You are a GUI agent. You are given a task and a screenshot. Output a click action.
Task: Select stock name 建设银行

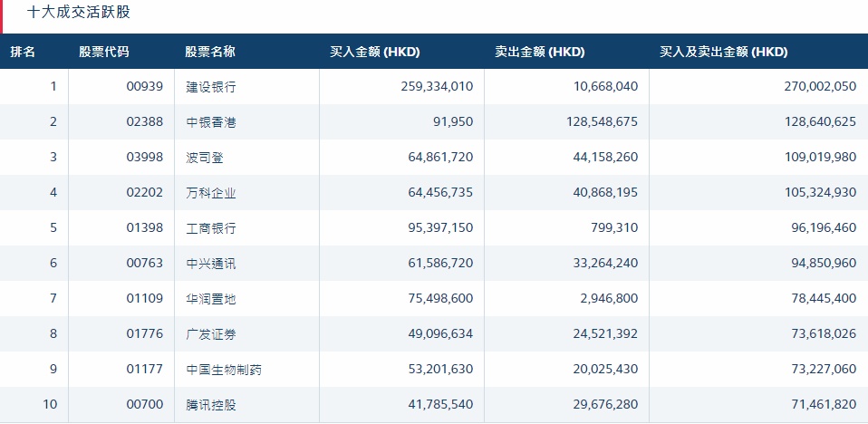211,87
